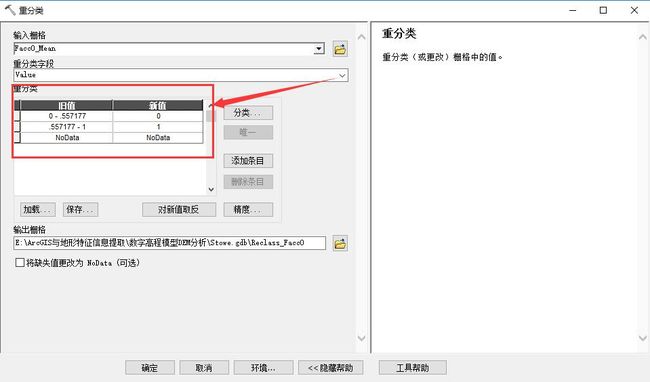Click help pane scroll up arrow

(642, 37)
